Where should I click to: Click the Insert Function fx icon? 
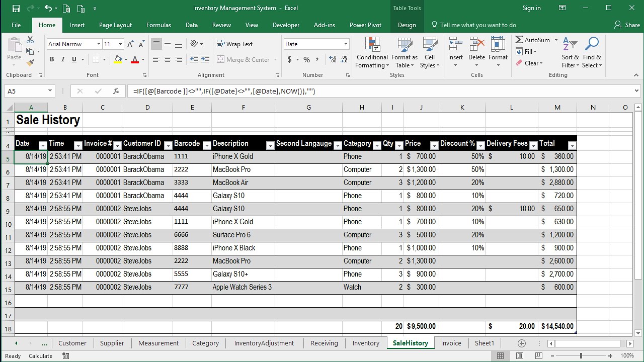pos(116,91)
